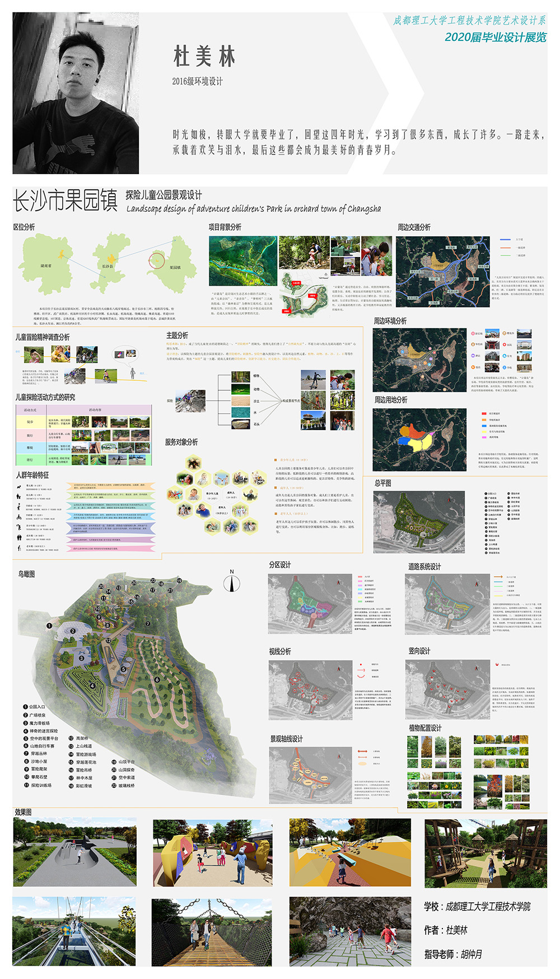This screenshot has width=560, height=979.
Task: Click the blue 学校 icon in environment legend
Action: pyautogui.click(x=504, y=367)
